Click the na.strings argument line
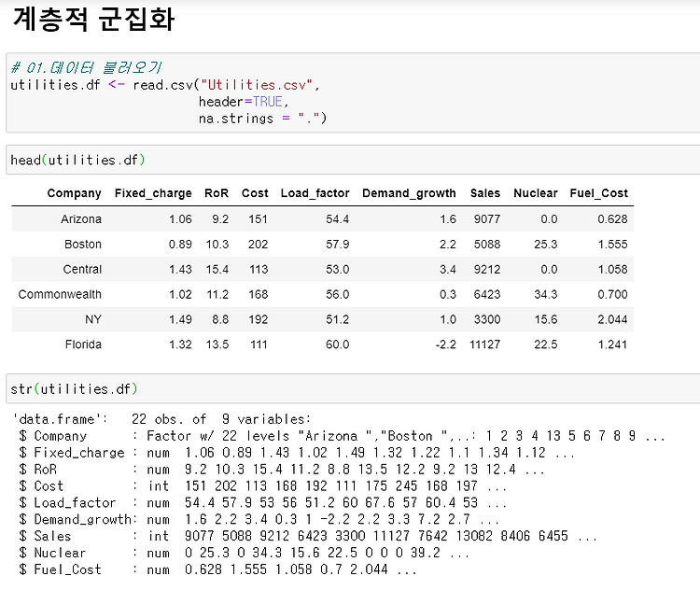This screenshot has height=590, width=700. [262, 119]
